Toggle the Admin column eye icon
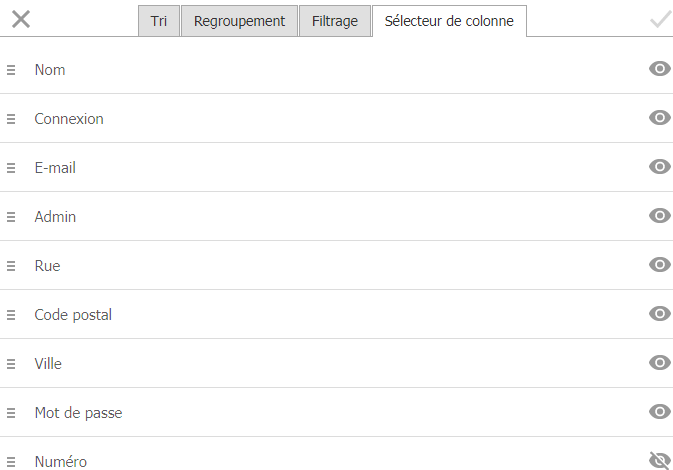This screenshot has width=673, height=470. 660,215
